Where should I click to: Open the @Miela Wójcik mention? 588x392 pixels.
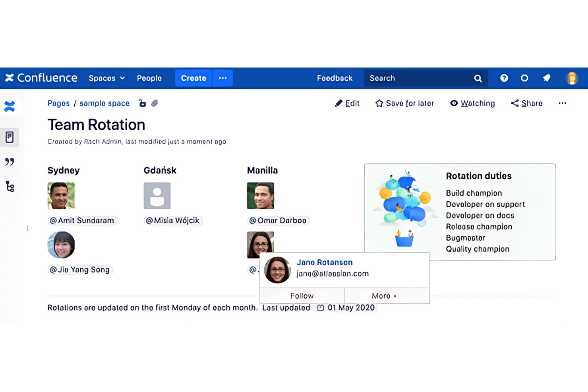coord(173,220)
